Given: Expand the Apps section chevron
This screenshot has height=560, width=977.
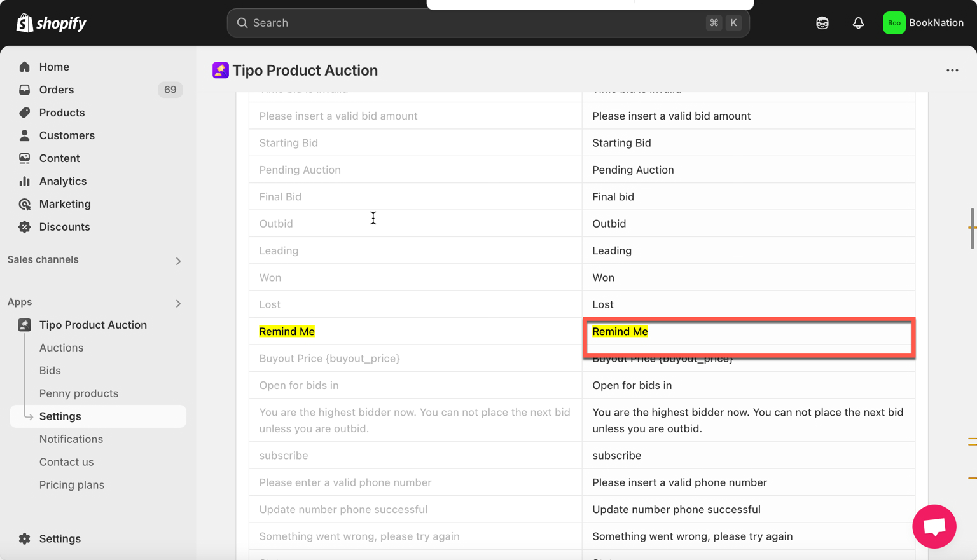Looking at the screenshot, I should tap(178, 303).
